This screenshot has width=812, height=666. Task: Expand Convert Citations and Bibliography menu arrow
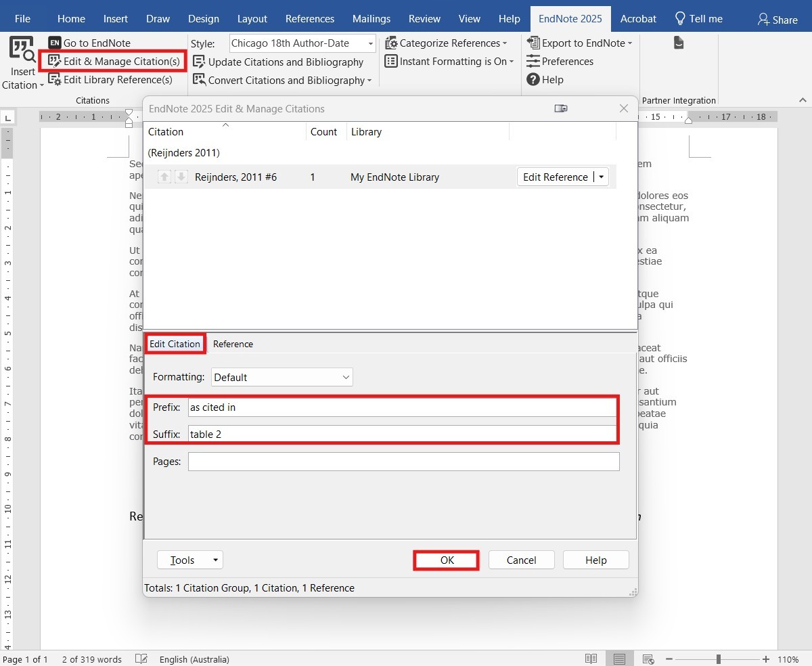click(369, 81)
